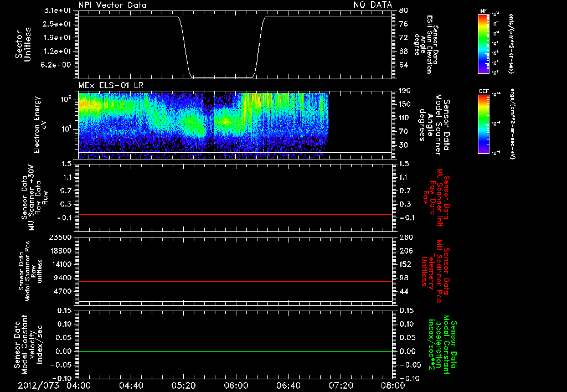
Task: Click the "06:00" time tick label
Action: click(x=236, y=385)
